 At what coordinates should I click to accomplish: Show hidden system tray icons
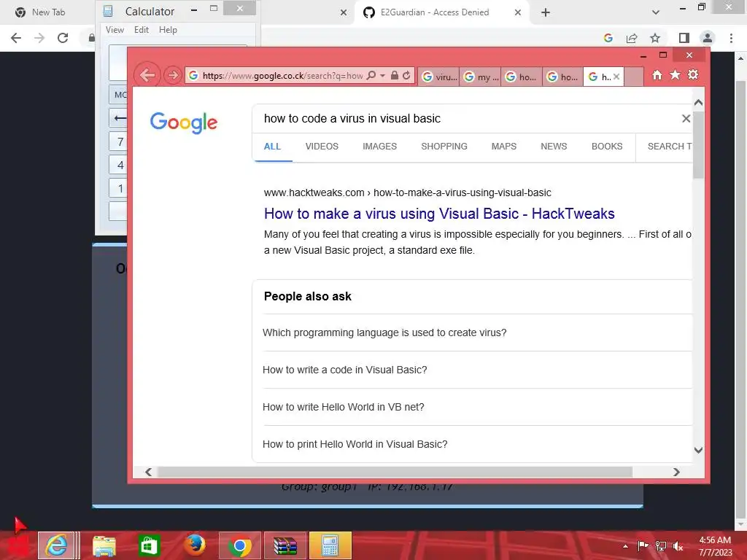[x=625, y=546]
